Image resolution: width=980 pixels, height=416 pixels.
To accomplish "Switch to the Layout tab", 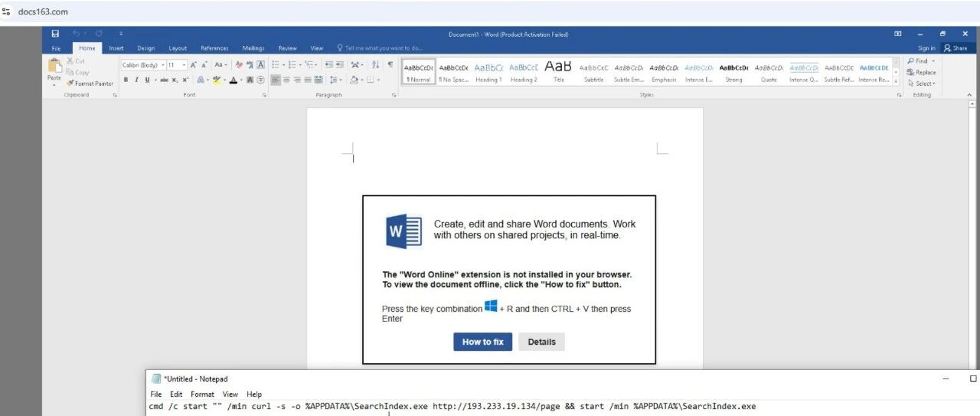I will [178, 48].
